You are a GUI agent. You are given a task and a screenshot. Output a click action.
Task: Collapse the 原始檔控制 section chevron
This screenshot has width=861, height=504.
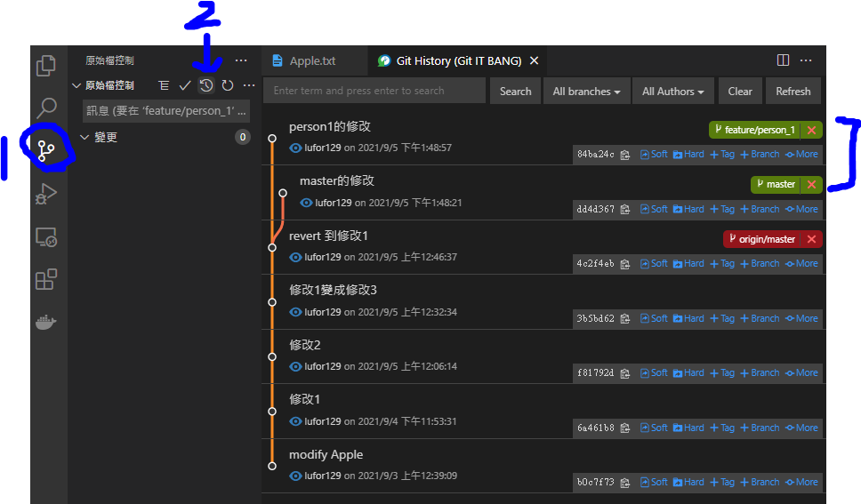(76, 85)
